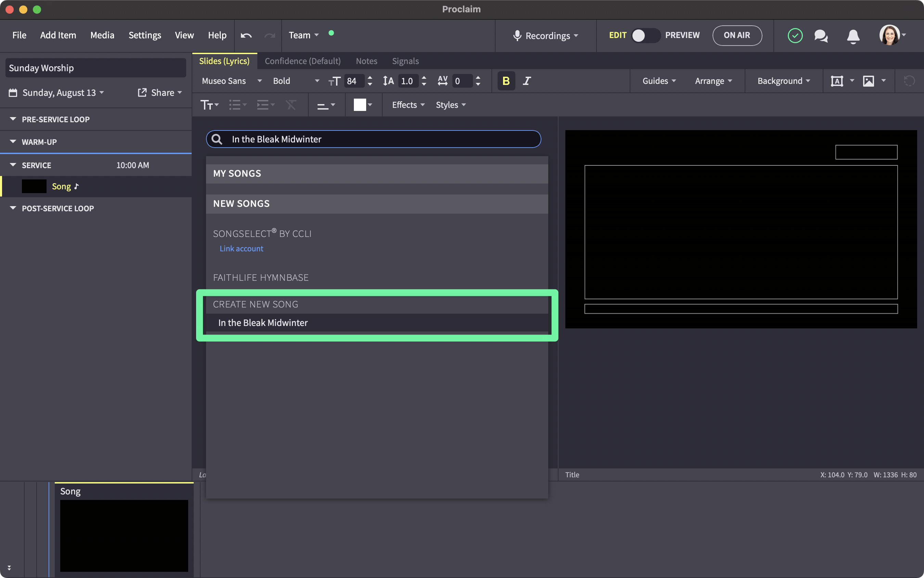924x578 pixels.
Task: Click the Undo arrow icon
Action: coord(246,36)
